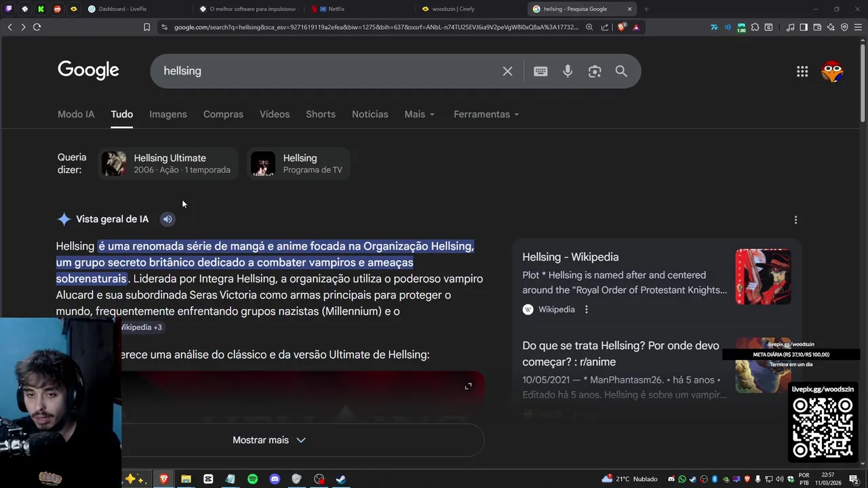Click the Wikipedia +3 sources chip

(x=142, y=327)
